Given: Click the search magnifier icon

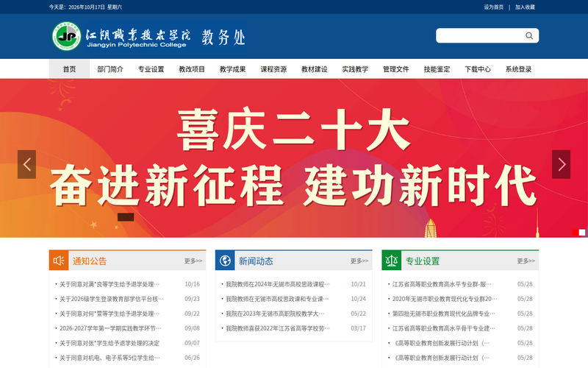Looking at the screenshot, I should (528, 35).
